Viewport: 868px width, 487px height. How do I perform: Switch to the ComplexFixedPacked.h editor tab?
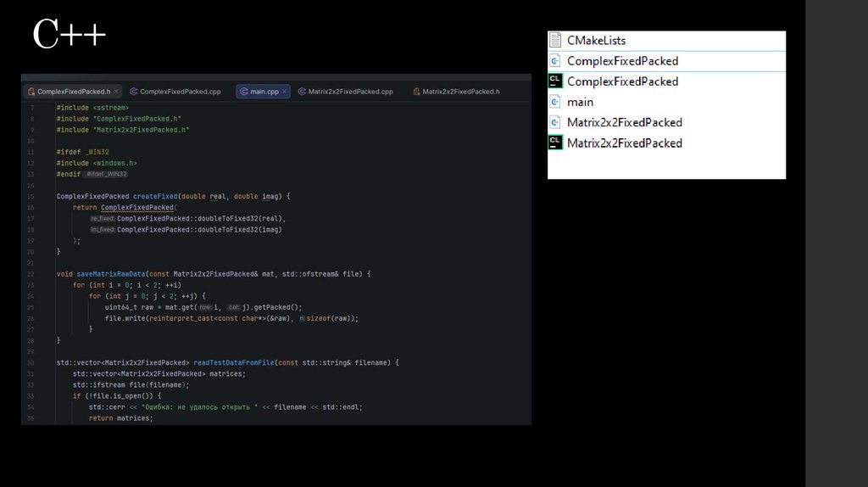pyautogui.click(x=74, y=92)
